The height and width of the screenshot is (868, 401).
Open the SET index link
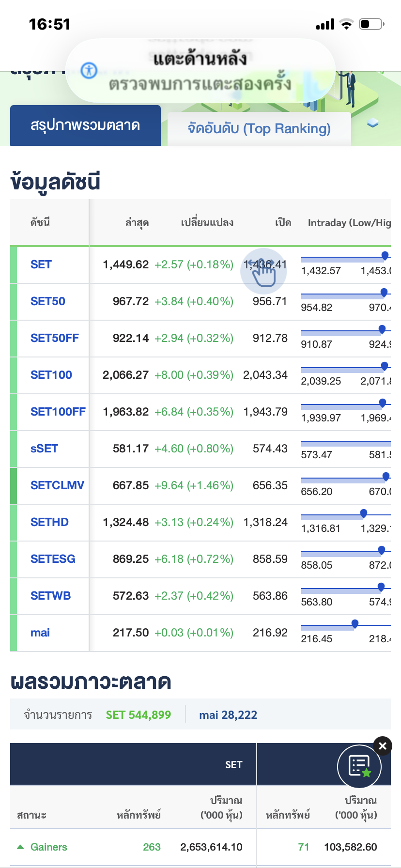[x=41, y=264]
